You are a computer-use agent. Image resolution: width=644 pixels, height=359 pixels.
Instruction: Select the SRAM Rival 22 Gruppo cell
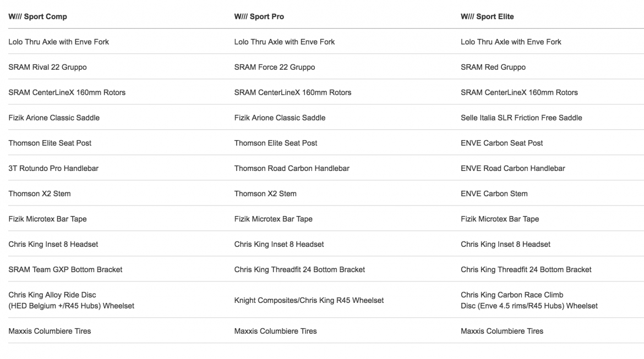(47, 67)
